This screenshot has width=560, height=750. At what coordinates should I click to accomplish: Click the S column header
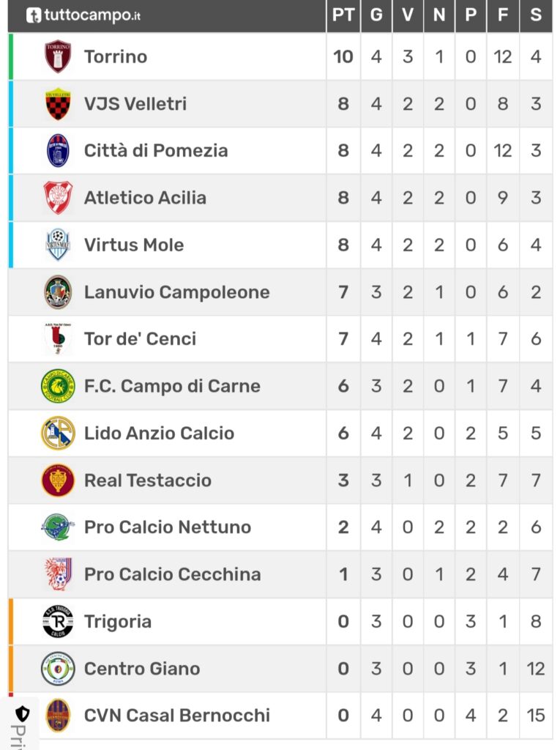536,15
